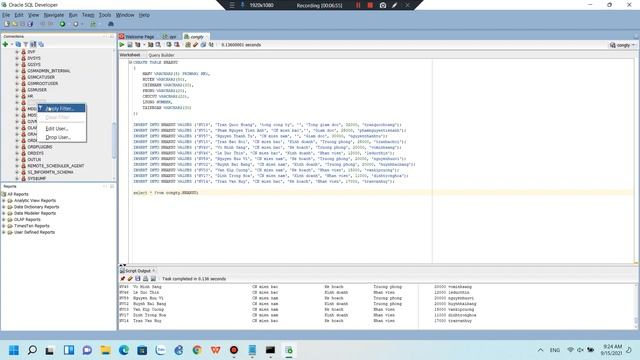Screen dimensions: 640x360
Task: Click the Forward navigation button in main toolbar
Action: tap(76, 24)
